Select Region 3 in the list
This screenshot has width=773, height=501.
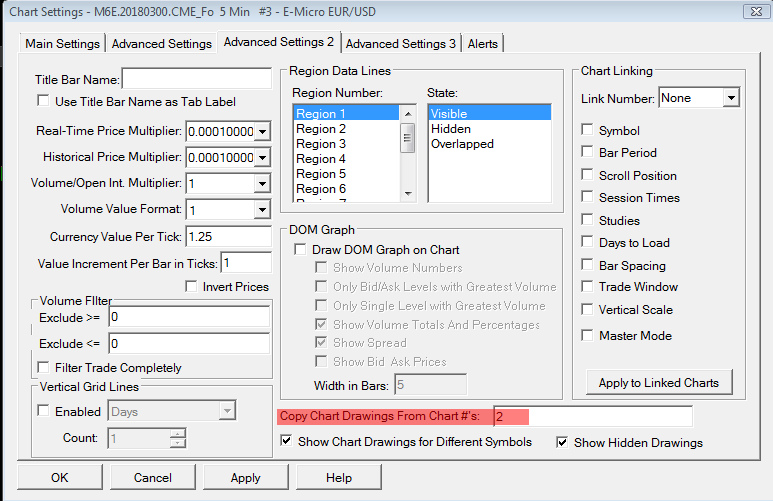[346, 143]
